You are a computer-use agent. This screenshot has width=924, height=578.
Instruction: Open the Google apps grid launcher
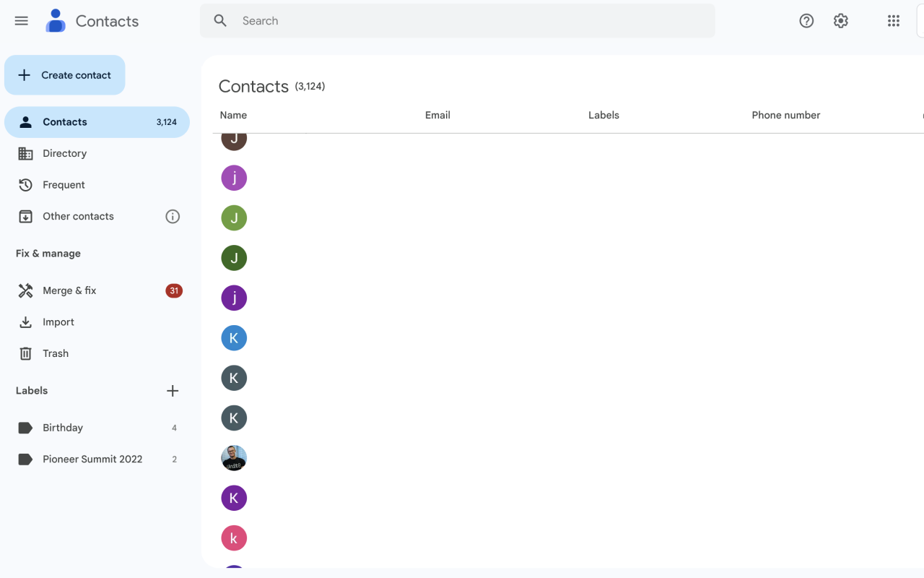(894, 21)
